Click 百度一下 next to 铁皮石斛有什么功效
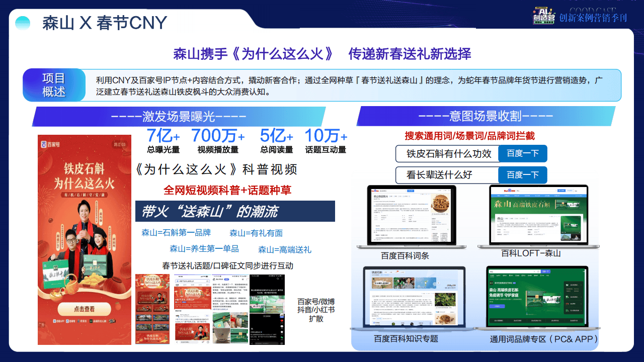This screenshot has height=362, width=644. [522, 154]
